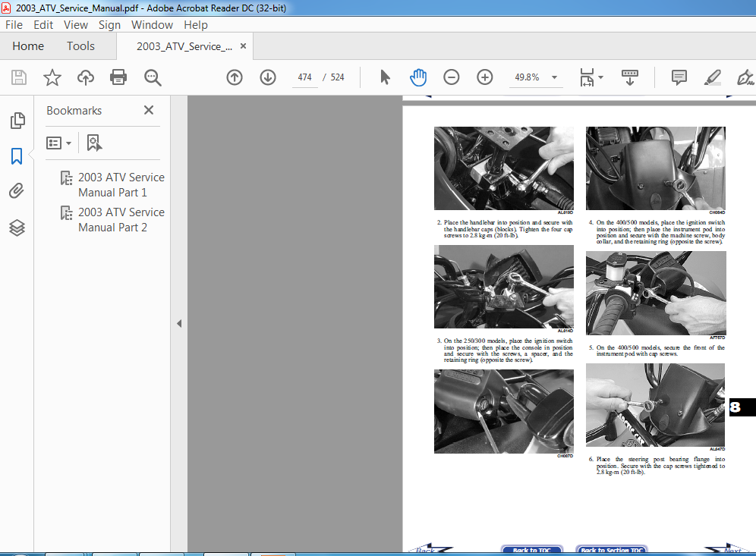Click the Save file icon
Screen dimensions: 756x556
[x=19, y=77]
